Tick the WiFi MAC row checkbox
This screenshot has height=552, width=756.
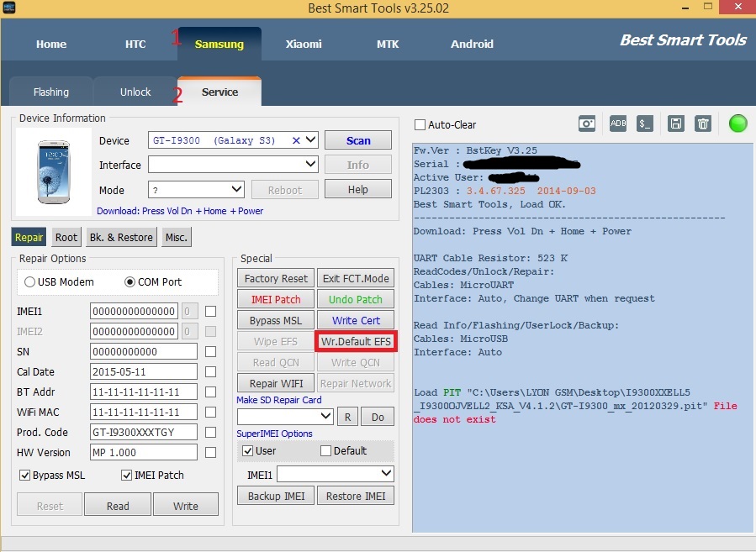[210, 413]
